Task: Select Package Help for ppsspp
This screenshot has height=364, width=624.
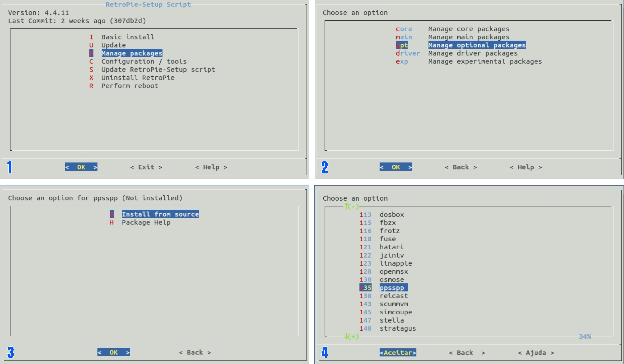Action: (146, 222)
